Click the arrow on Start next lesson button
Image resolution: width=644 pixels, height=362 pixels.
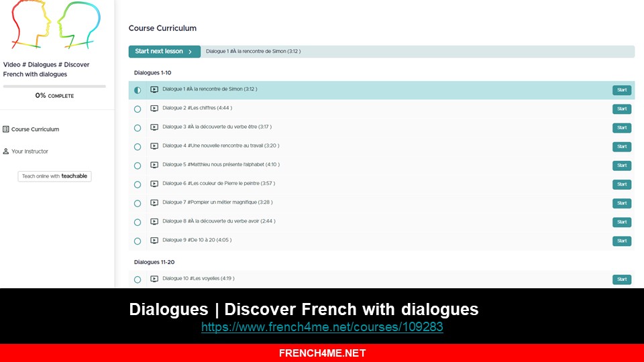coord(190,52)
